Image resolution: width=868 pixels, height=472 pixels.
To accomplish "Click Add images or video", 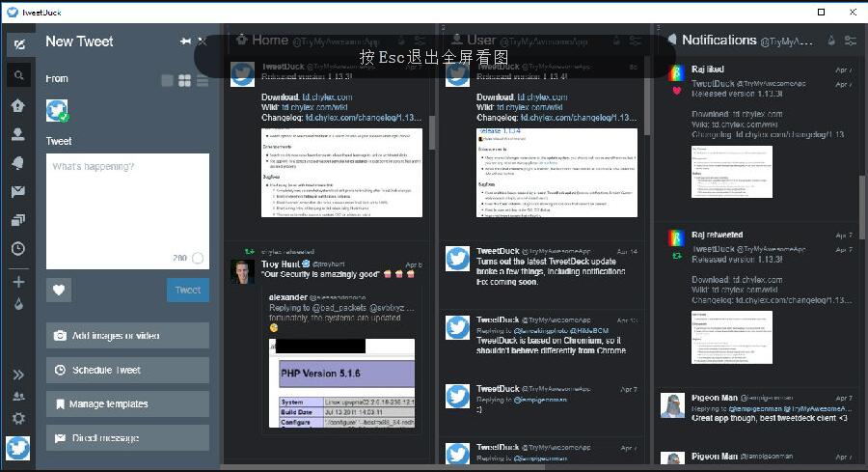I will coord(127,336).
